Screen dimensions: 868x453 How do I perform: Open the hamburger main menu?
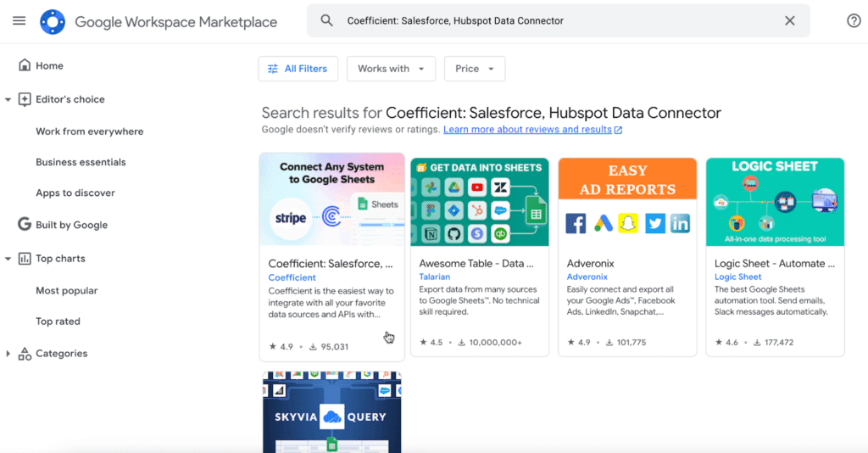click(19, 21)
